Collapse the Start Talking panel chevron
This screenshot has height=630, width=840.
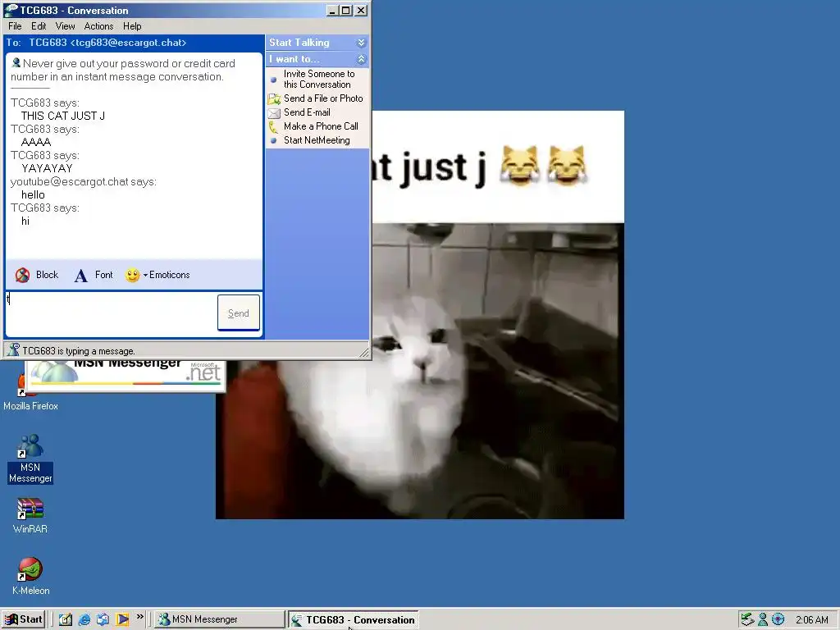click(361, 43)
